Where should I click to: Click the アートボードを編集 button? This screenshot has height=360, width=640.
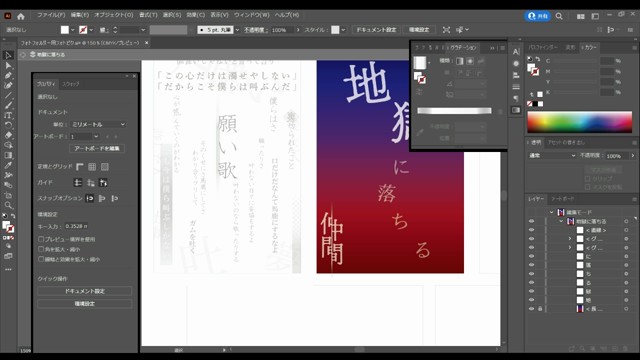97,148
